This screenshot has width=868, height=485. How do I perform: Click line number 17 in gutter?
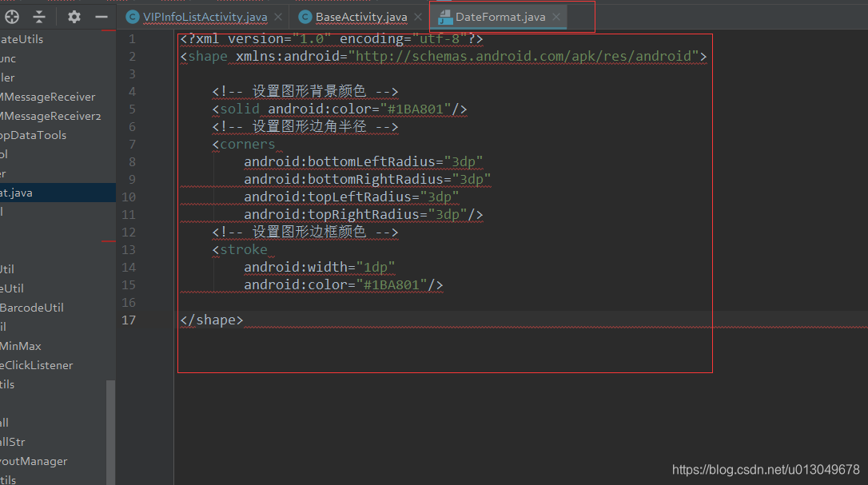(129, 320)
